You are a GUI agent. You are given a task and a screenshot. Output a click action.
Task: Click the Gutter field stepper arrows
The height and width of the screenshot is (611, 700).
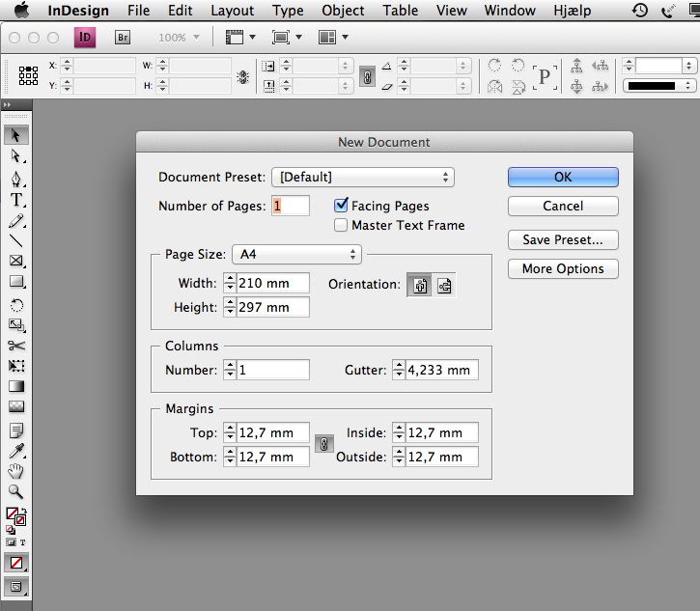tap(399, 370)
